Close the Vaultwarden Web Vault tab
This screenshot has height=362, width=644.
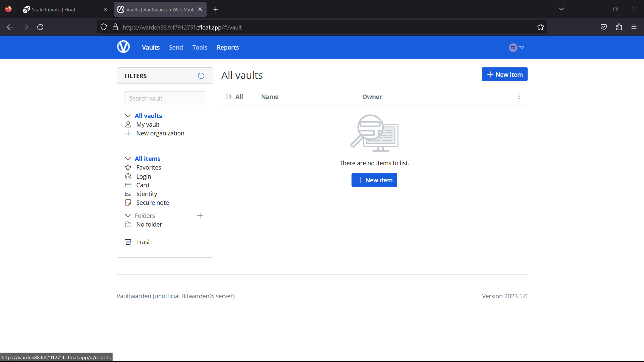tap(200, 9)
